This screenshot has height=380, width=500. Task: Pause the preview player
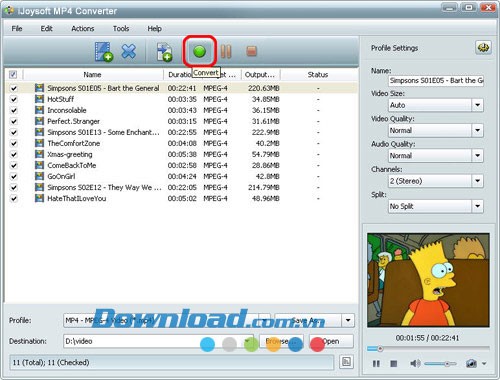tap(376, 363)
